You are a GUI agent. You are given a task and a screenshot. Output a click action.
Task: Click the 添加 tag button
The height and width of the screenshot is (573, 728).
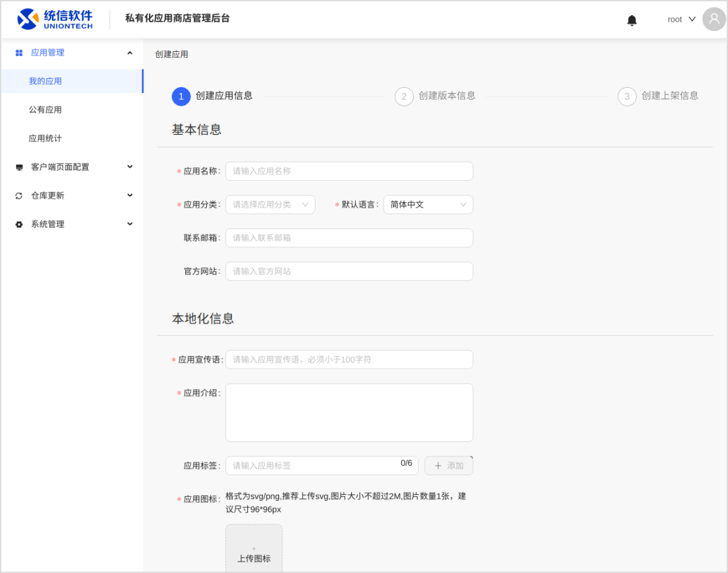pos(448,465)
